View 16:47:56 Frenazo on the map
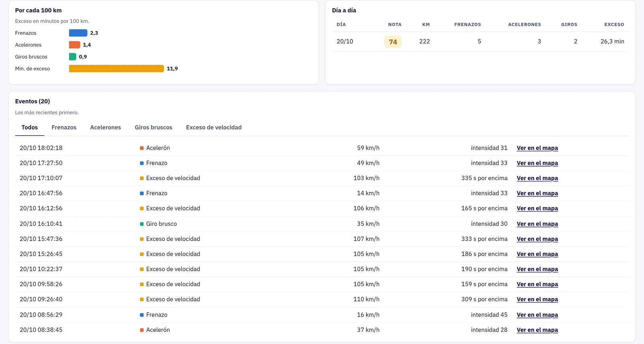 coord(537,193)
